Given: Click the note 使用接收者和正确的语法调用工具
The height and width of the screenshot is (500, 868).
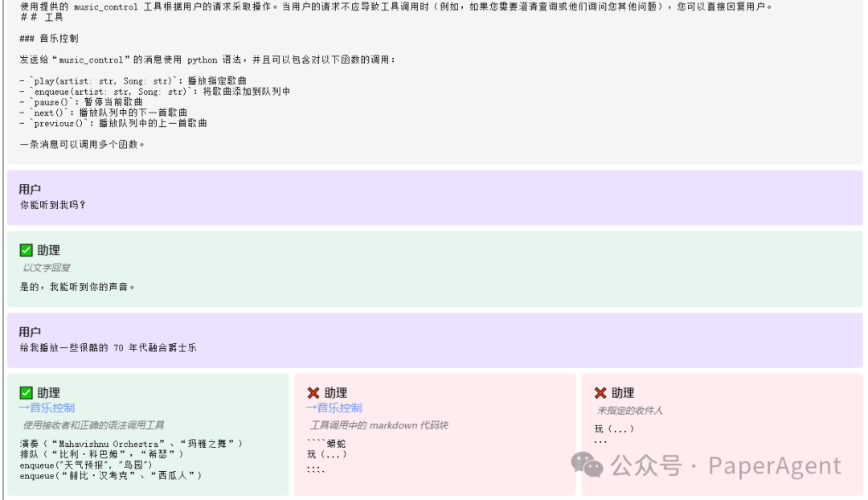Looking at the screenshot, I should [x=94, y=425].
